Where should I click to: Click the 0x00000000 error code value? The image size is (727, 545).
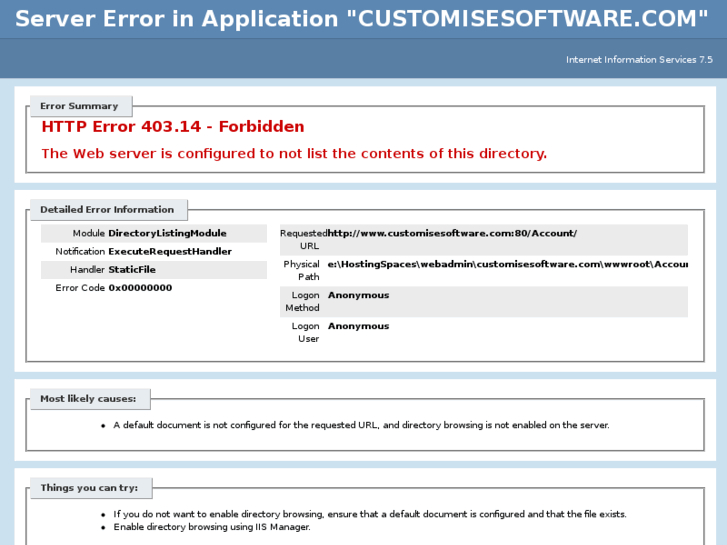[140, 287]
